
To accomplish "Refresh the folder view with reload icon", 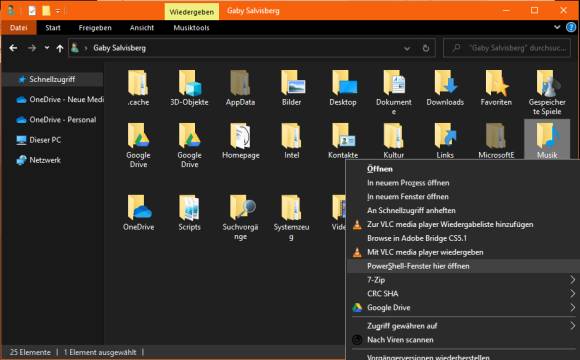I will click(426, 48).
